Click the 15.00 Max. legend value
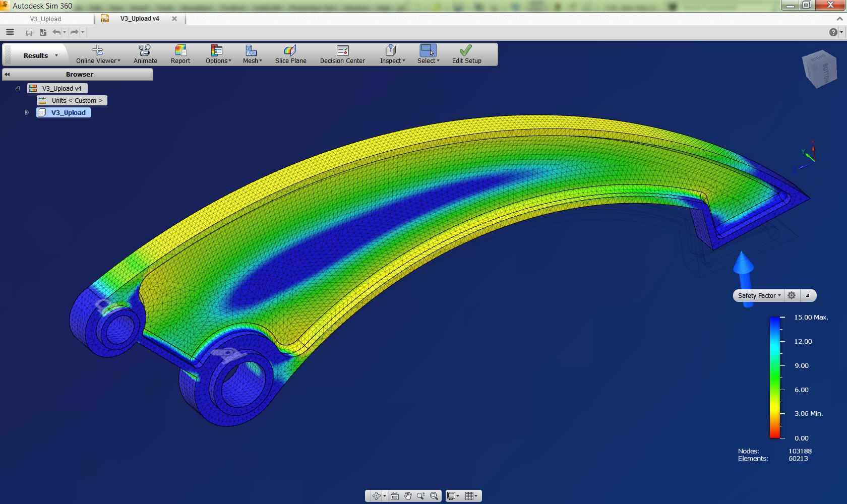 (x=811, y=317)
